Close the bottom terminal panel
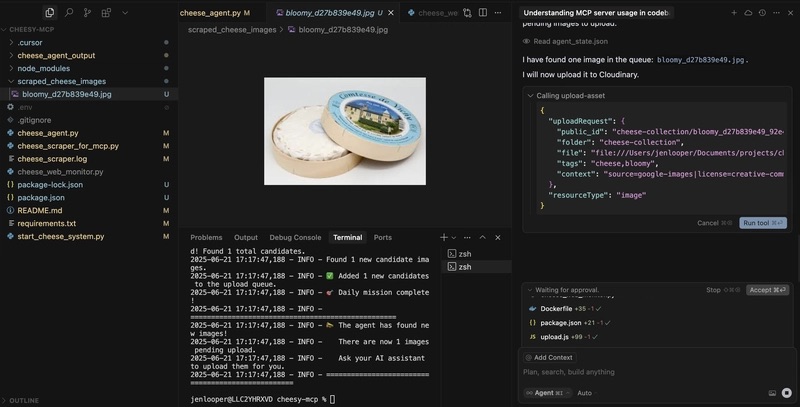Screen dimensions: 800x407 pyautogui.click(x=498, y=237)
